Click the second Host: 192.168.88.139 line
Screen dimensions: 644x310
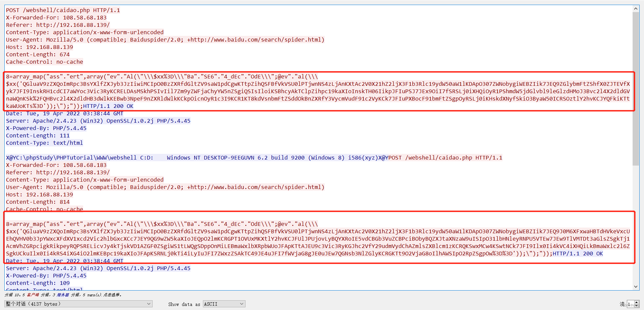(39, 194)
